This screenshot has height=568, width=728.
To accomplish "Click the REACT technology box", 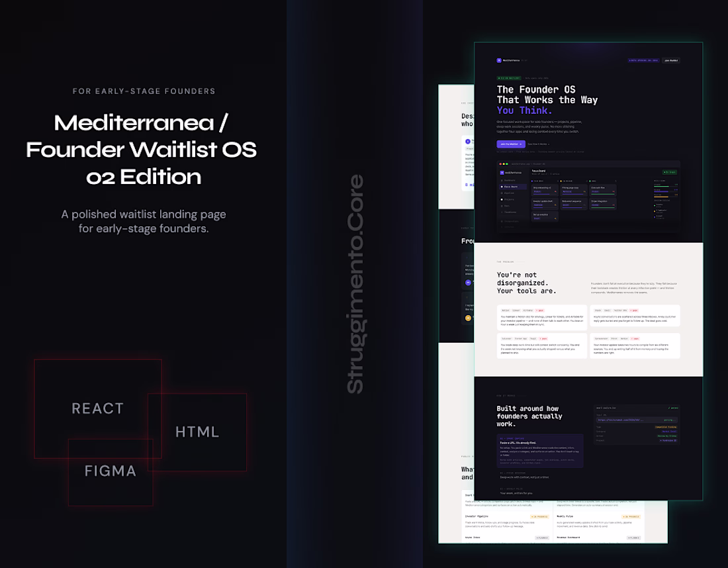I will point(97,408).
